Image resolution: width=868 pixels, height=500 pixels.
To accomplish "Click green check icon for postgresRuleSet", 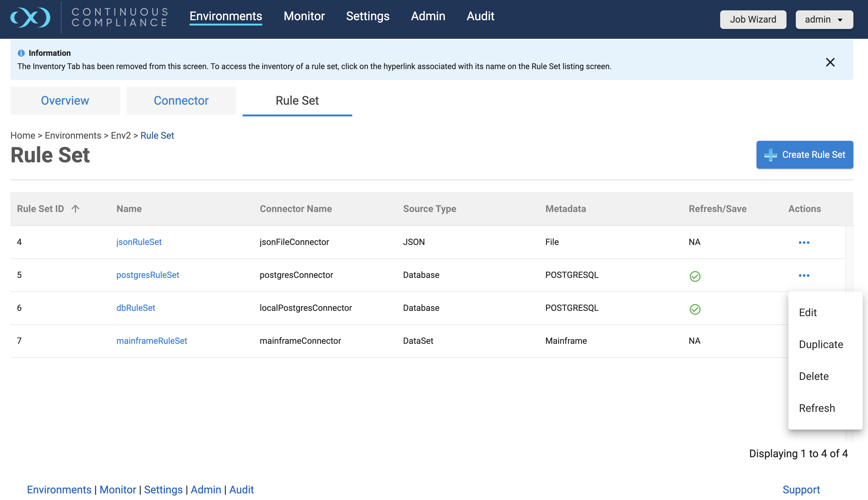I will pos(695,276).
